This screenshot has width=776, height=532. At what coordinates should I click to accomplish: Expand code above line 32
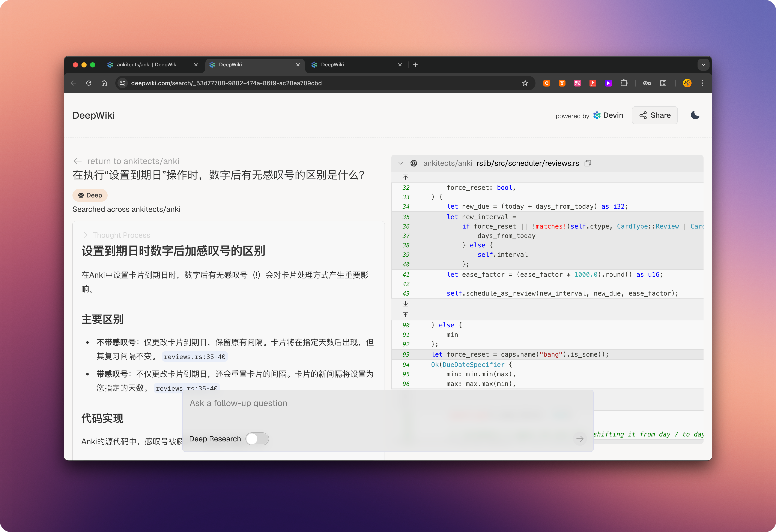coord(405,177)
